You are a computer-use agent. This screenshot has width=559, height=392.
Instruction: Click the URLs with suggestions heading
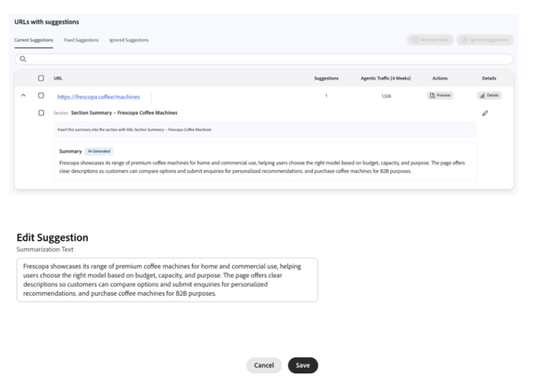coord(47,22)
